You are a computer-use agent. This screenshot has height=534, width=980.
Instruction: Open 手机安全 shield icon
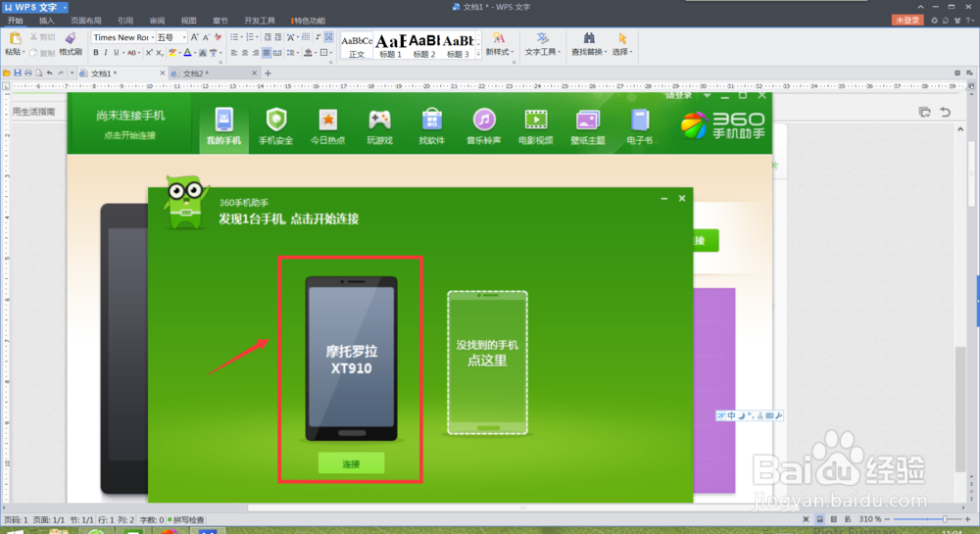point(275,126)
